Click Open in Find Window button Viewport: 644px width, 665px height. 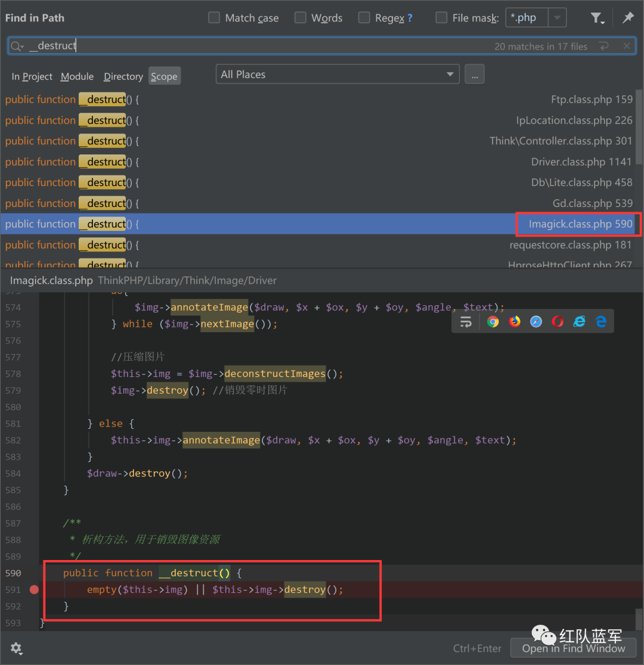(x=573, y=648)
